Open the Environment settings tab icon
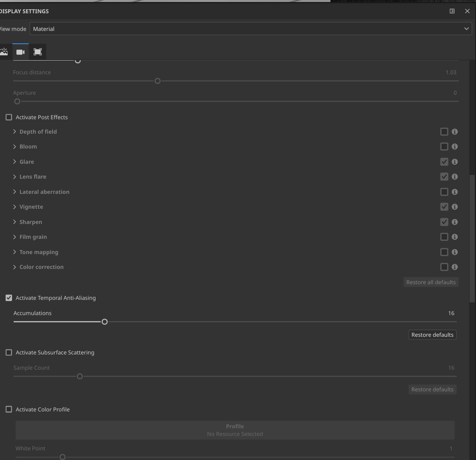Screen dimensions: 476x460 tap(4, 52)
